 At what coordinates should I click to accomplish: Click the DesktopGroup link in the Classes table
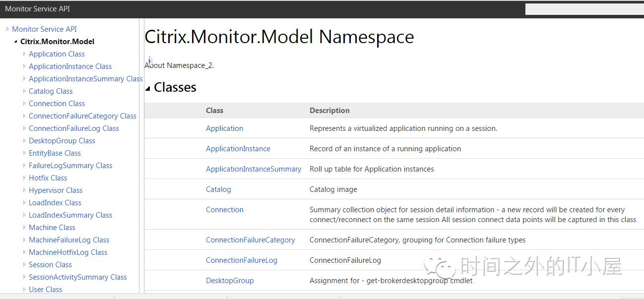230,281
